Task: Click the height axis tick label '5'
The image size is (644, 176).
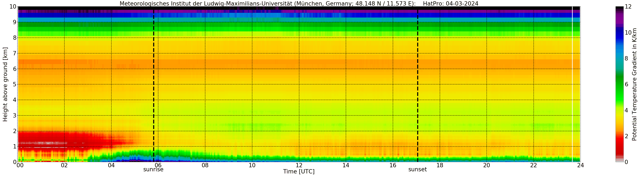Action: coord(15,84)
